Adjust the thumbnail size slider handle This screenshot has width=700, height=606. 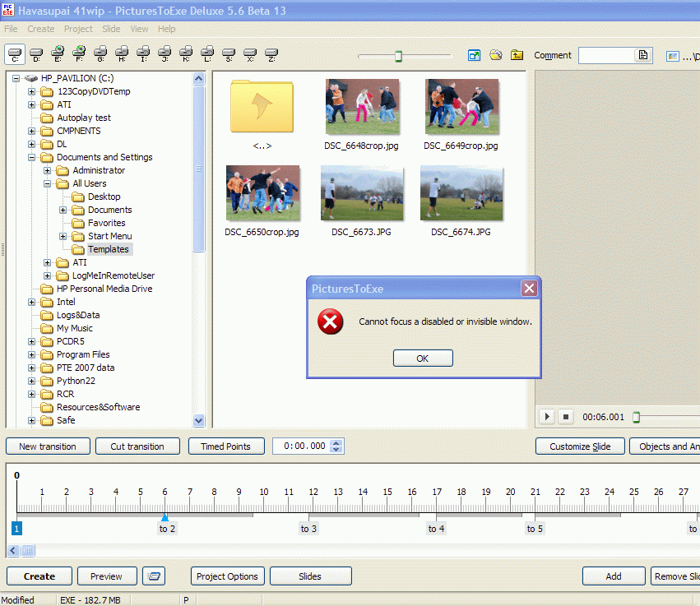[399, 56]
